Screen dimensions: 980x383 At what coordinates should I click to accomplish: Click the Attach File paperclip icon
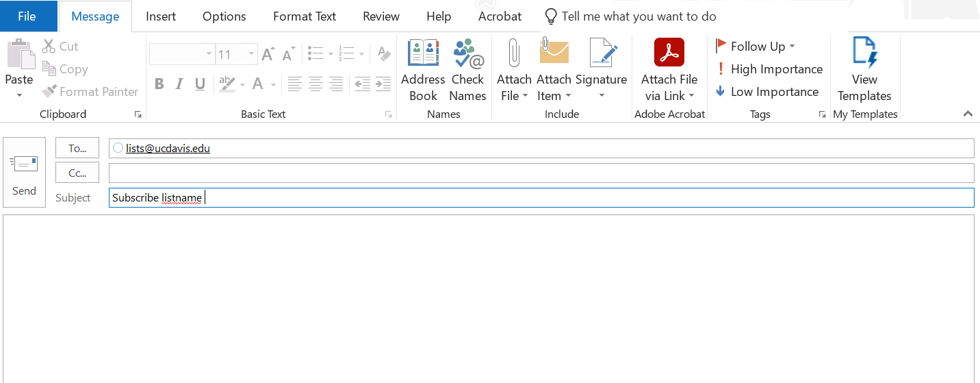513,55
